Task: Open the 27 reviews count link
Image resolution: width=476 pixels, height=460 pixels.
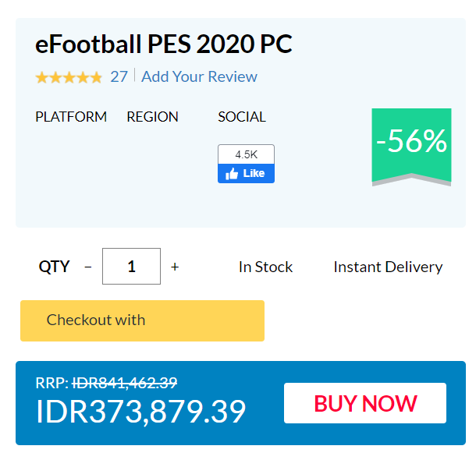Action: pos(119,76)
